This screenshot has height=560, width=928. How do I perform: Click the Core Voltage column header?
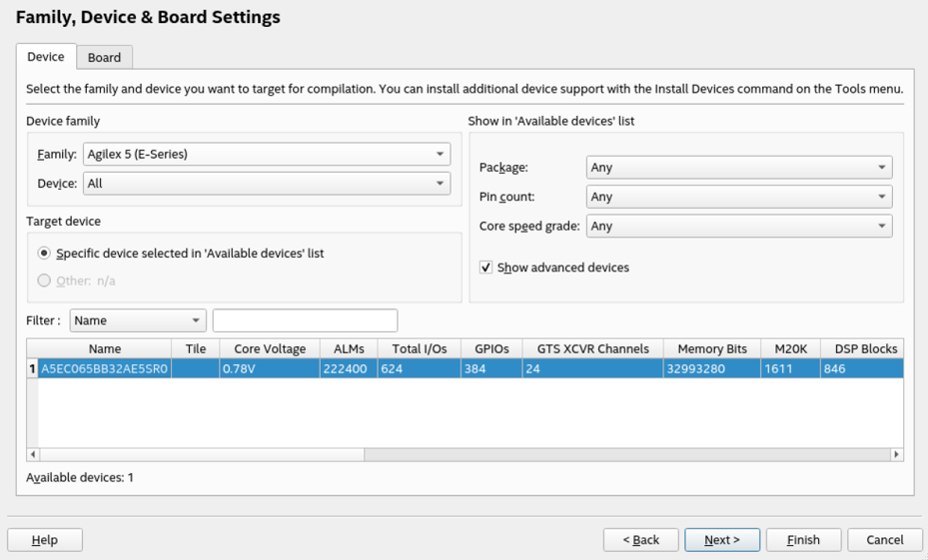tap(270, 348)
